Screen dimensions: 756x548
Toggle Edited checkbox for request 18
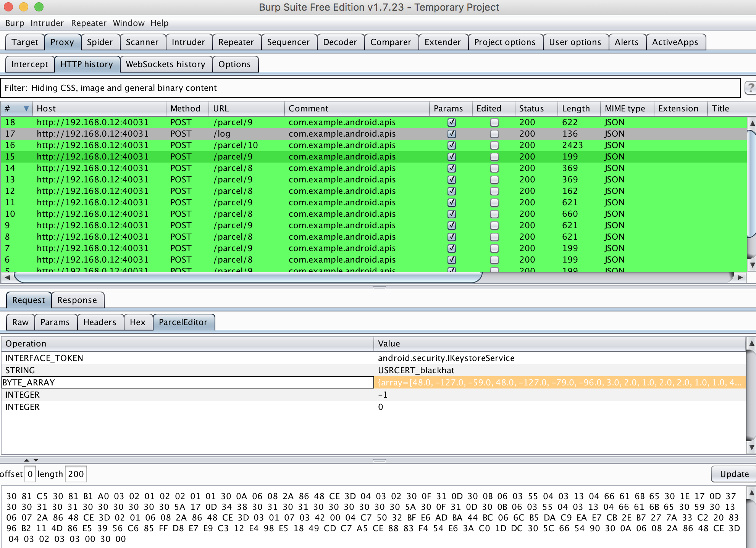click(494, 122)
